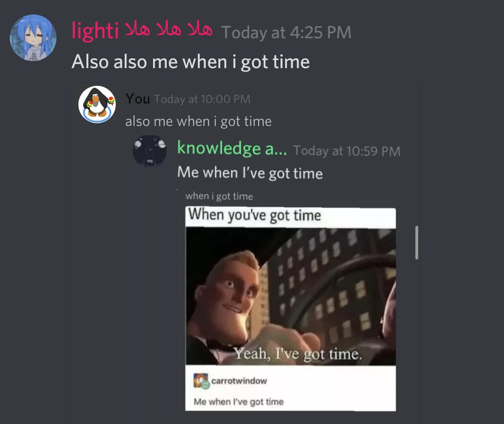Click the lighti username in pink

142,31
